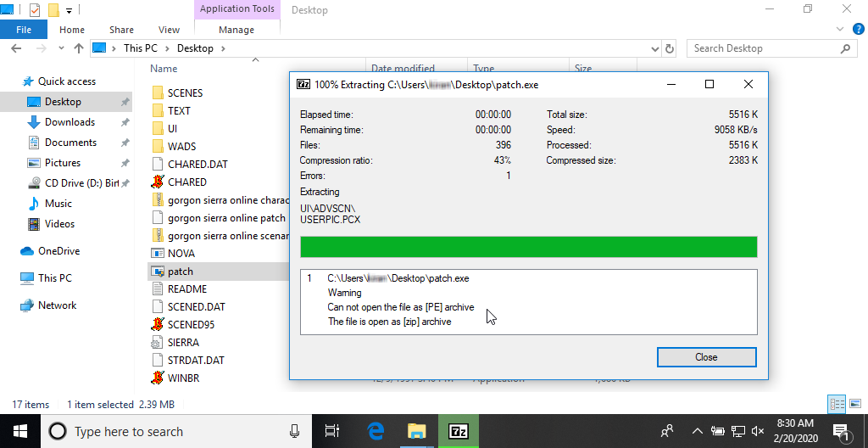Launch Microsoft Edge from the taskbar
Image resolution: width=868 pixels, height=448 pixels.
376,431
